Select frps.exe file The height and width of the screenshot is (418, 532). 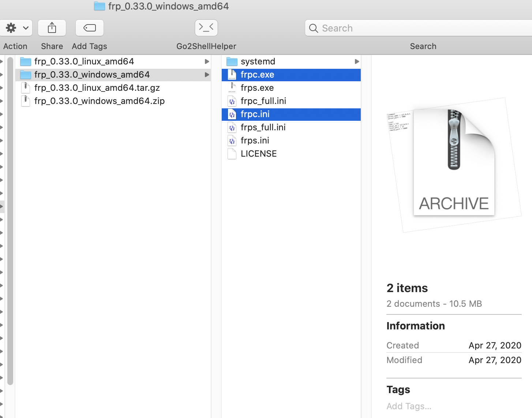coord(291,88)
